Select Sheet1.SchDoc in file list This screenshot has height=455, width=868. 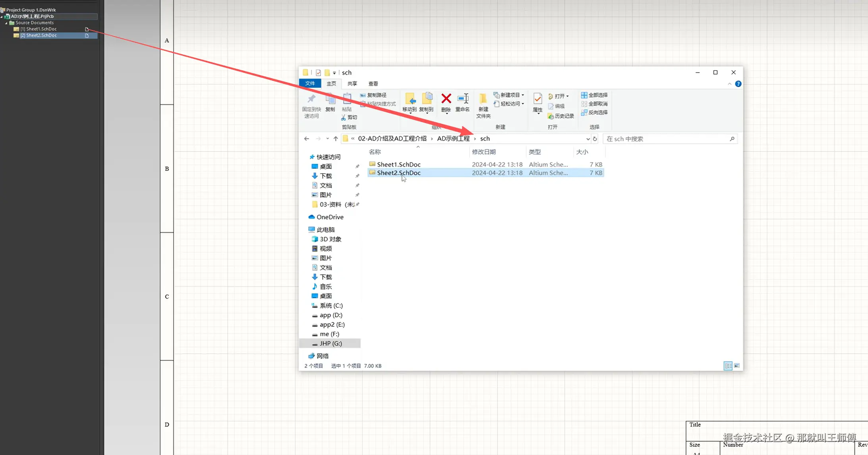point(485,164)
